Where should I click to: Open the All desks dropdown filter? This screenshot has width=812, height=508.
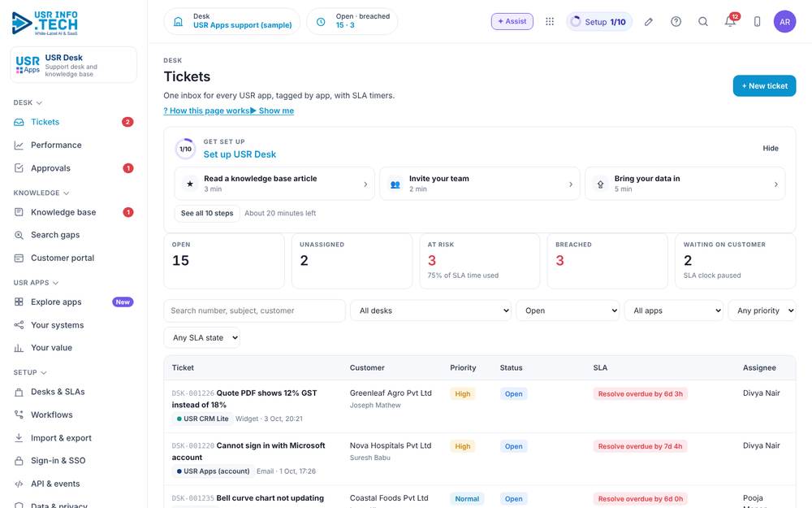tap(431, 310)
